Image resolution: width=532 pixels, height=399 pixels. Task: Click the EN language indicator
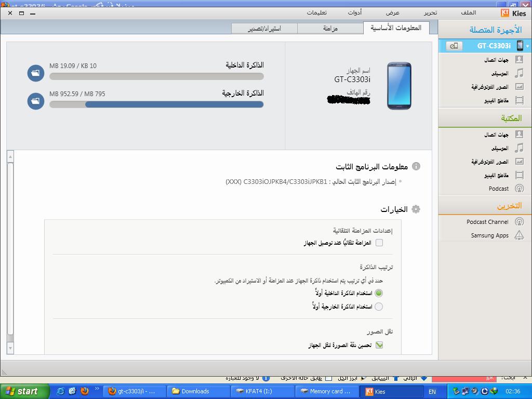(x=432, y=392)
